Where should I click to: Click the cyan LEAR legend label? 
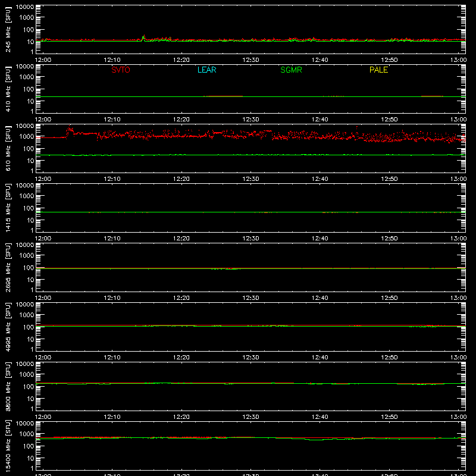[206, 70]
